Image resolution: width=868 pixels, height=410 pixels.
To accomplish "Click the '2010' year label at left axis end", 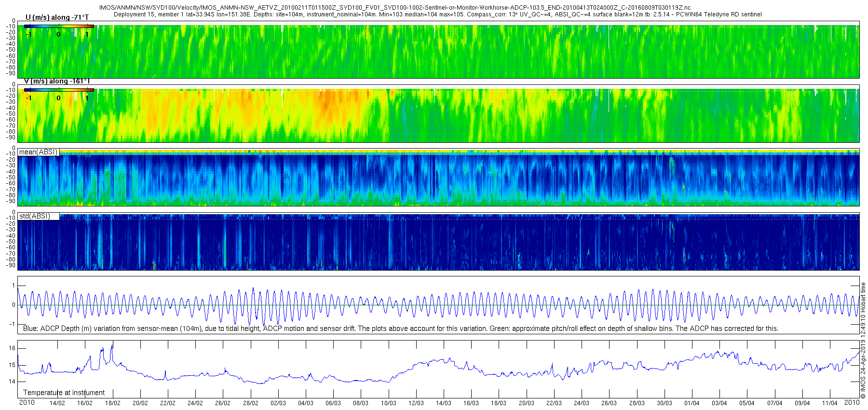I will (x=27, y=402).
